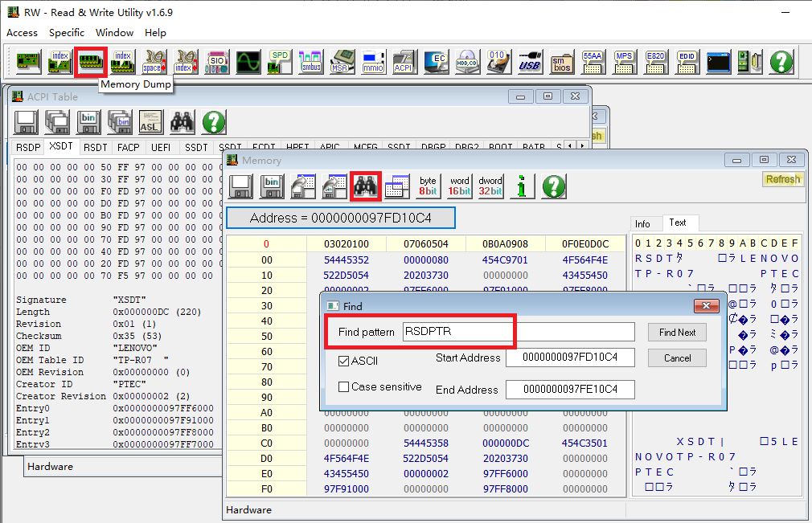This screenshot has height=523, width=812.
Task: Open the SMBus tool from the toolbar
Action: [x=311, y=61]
